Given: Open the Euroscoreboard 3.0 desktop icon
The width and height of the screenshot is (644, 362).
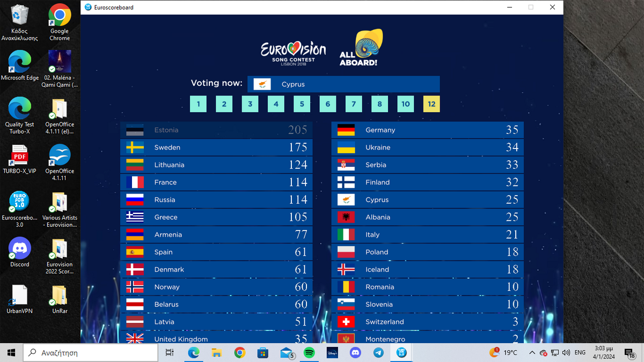Looking at the screenshot, I should pos(20,209).
